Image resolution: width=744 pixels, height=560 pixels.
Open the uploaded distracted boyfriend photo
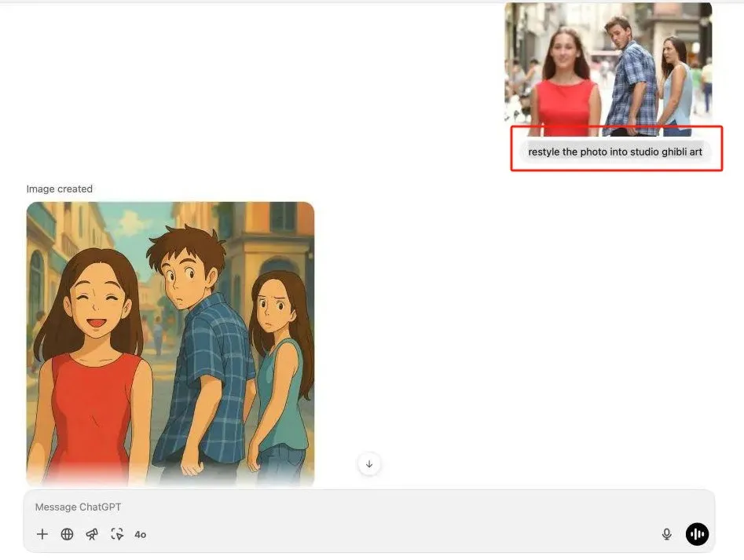point(608,69)
